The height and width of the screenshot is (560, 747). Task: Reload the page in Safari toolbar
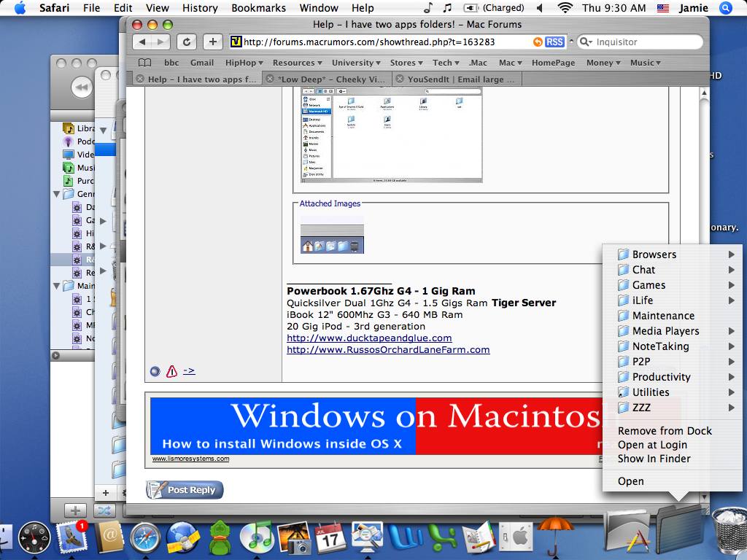point(187,42)
